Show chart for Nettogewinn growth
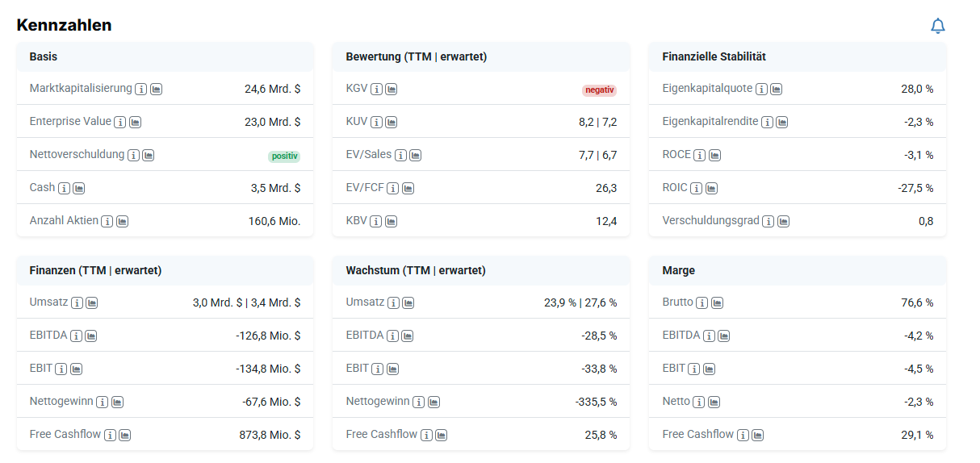Viewport: 980px width, 463px height. tap(433, 402)
